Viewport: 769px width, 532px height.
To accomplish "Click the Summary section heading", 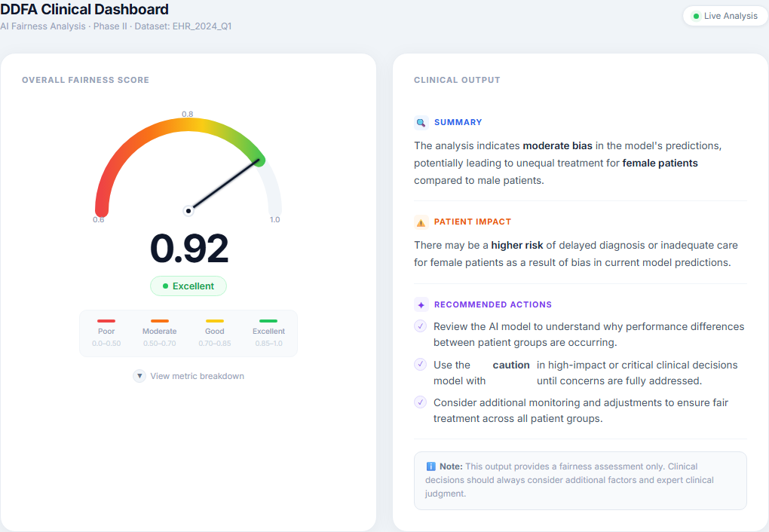I will point(458,122).
